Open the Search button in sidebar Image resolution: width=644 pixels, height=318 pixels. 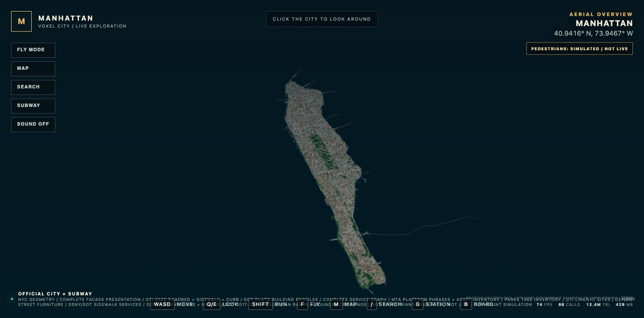(x=33, y=87)
